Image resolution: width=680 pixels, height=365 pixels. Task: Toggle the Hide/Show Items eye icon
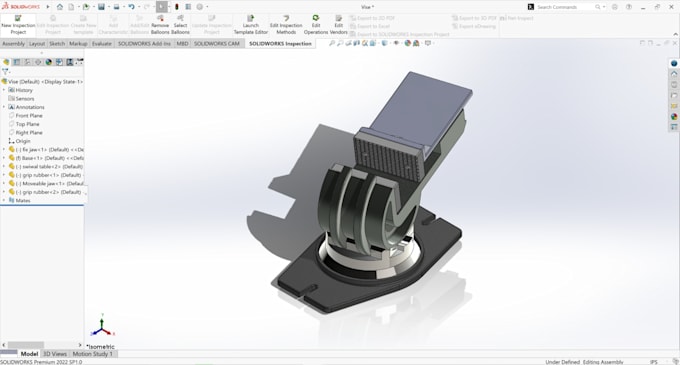(x=396, y=43)
